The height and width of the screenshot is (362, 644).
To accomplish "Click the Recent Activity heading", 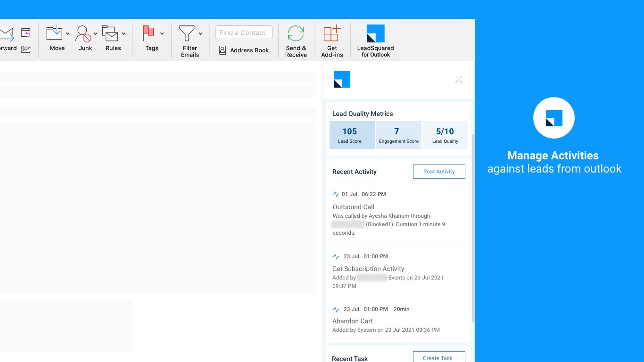I will (354, 172).
